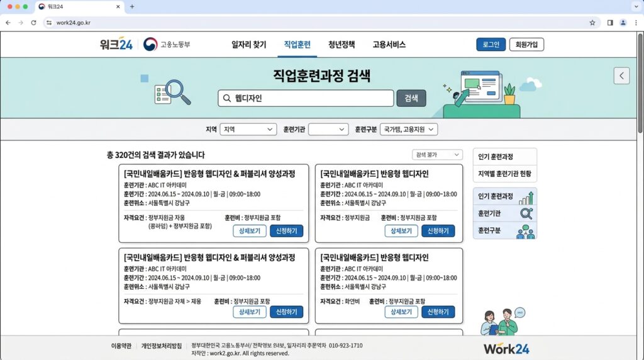Click 상세보기 on second-row 퍼블리셔 양성과정 card
Screen dimensions: 644x360
pyautogui.click(x=249, y=312)
